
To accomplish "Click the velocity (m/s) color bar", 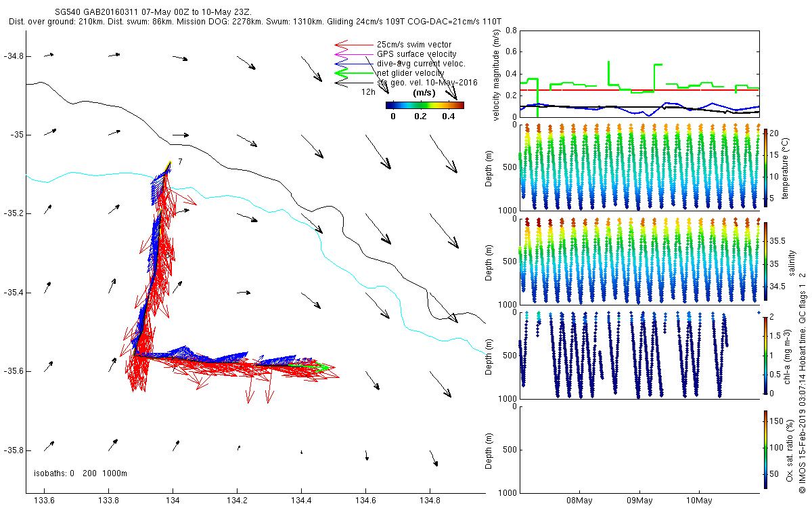I will 425,105.
